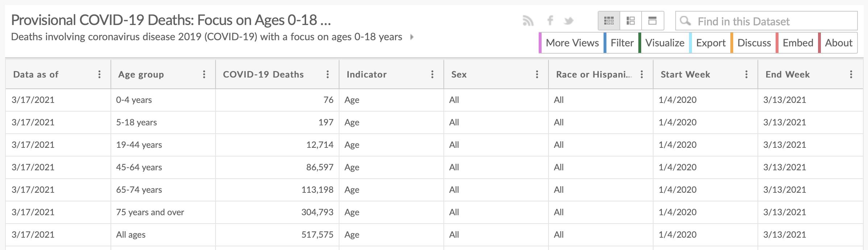868x250 pixels.
Task: Select the 45-64 years cell
Action: pyautogui.click(x=163, y=167)
